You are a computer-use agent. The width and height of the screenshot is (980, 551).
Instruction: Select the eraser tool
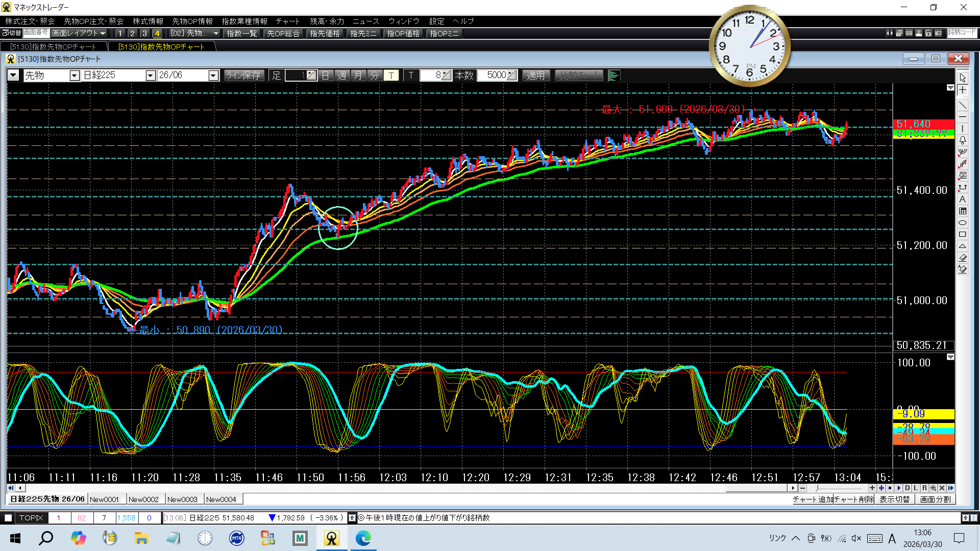[962, 258]
